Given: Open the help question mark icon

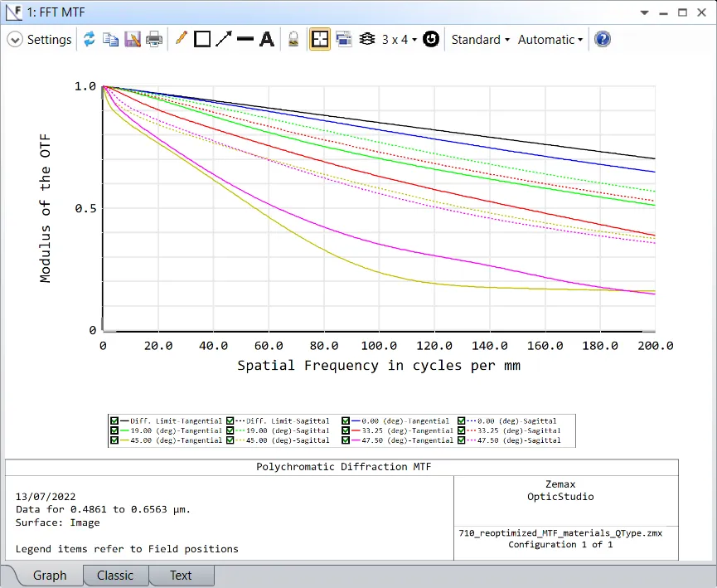Looking at the screenshot, I should coord(603,39).
